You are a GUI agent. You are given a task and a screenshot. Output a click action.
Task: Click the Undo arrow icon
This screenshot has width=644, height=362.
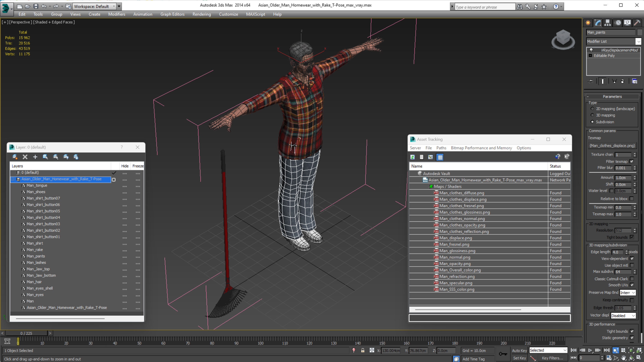pos(44,6)
